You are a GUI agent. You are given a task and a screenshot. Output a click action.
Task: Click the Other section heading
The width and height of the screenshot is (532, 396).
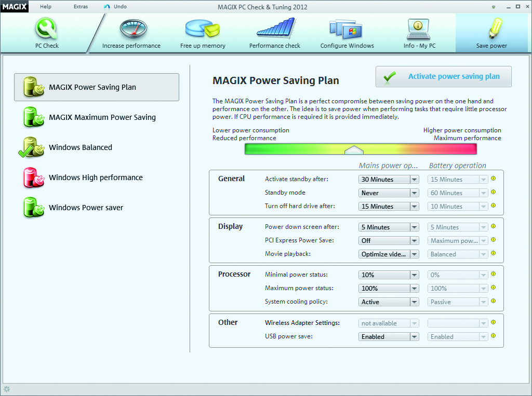(x=228, y=322)
